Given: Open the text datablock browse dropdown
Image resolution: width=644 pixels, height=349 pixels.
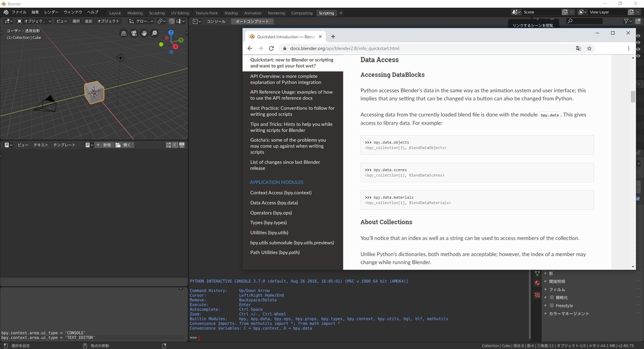Looking at the screenshot, I should click(89, 145).
